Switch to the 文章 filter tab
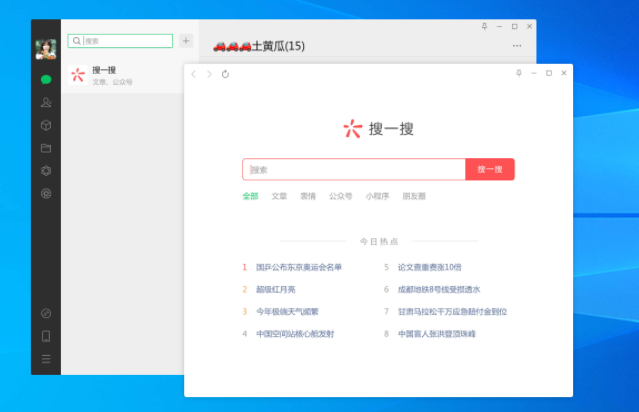Image resolution: width=639 pixels, height=412 pixels. pyautogui.click(x=279, y=196)
